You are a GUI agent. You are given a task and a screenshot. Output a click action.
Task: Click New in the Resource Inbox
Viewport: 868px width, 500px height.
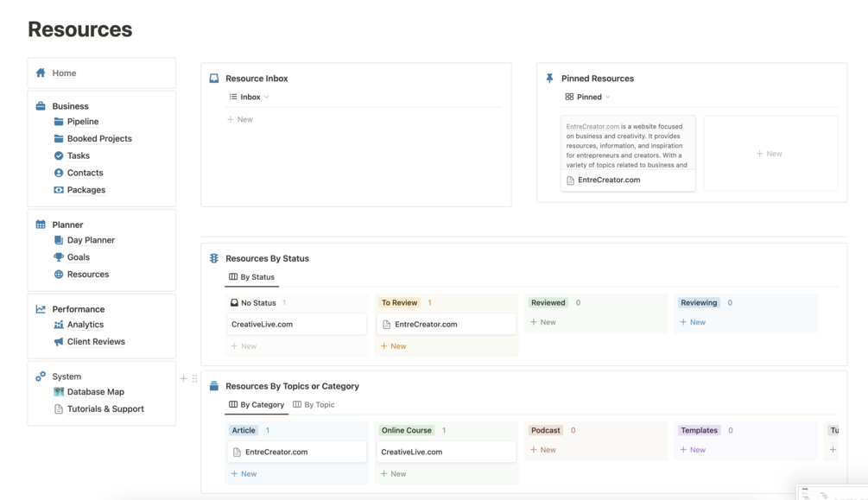point(240,119)
